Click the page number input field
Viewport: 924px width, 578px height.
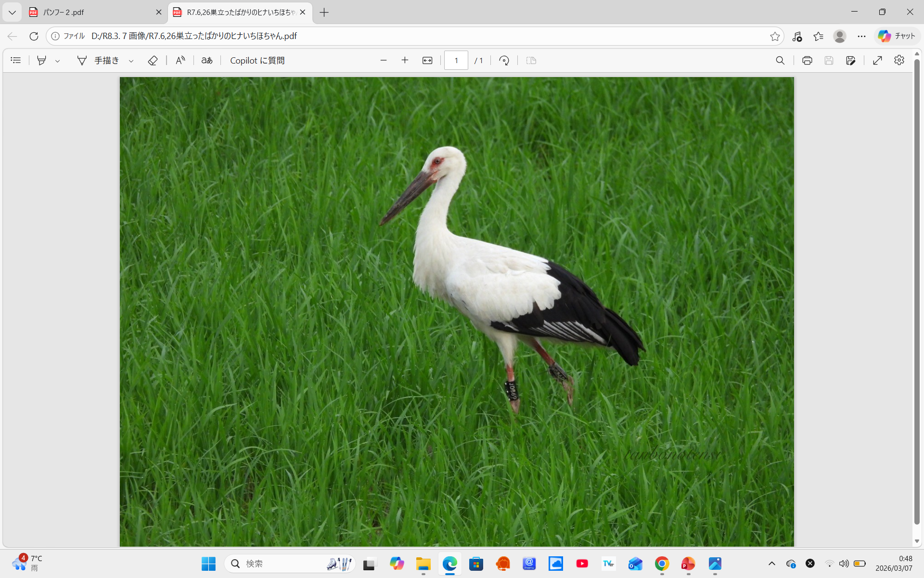(456, 60)
